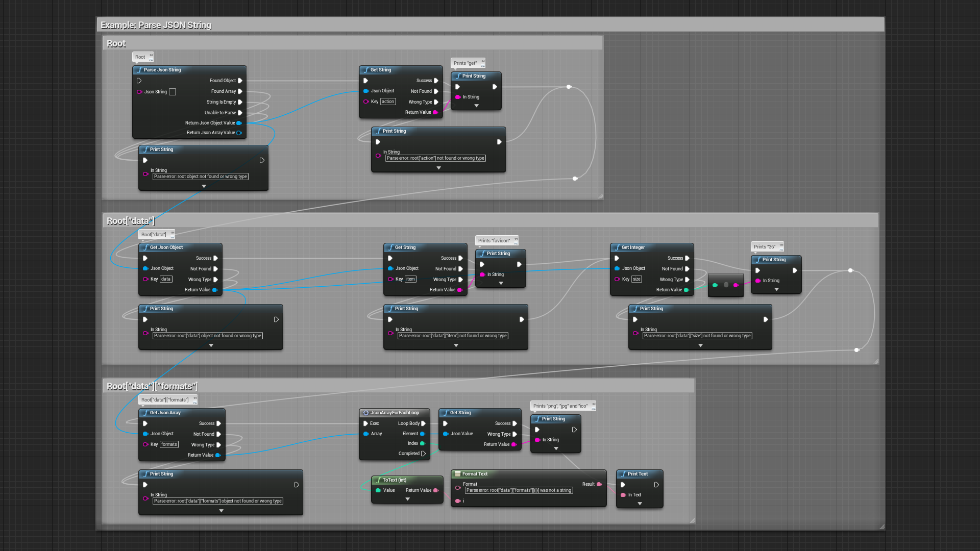Select the Example: Parse JSON String comment header
Screen dimensions: 980x551
[156, 25]
